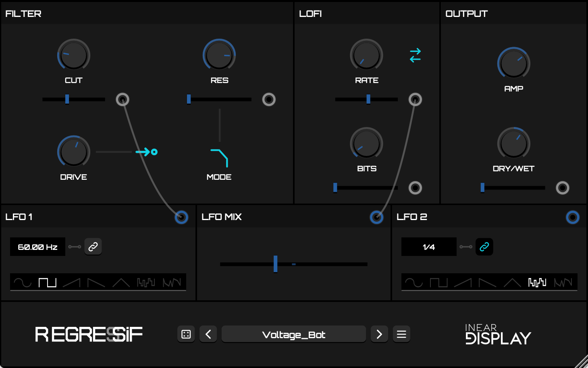Viewport: 588px width, 368px height.
Task: Click the DRIVE knob
Action: [x=74, y=152]
